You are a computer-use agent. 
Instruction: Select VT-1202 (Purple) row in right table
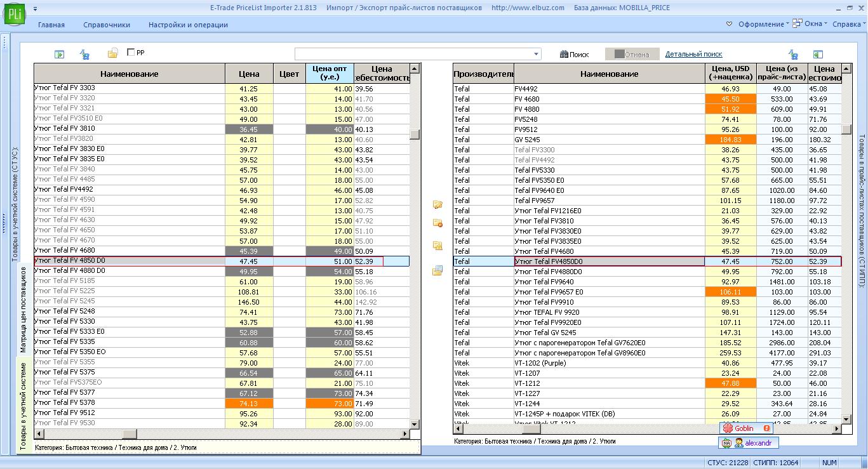[x=647, y=363]
